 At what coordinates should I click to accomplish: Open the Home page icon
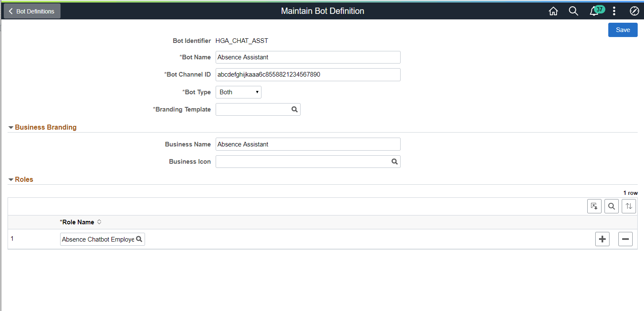pyautogui.click(x=553, y=11)
